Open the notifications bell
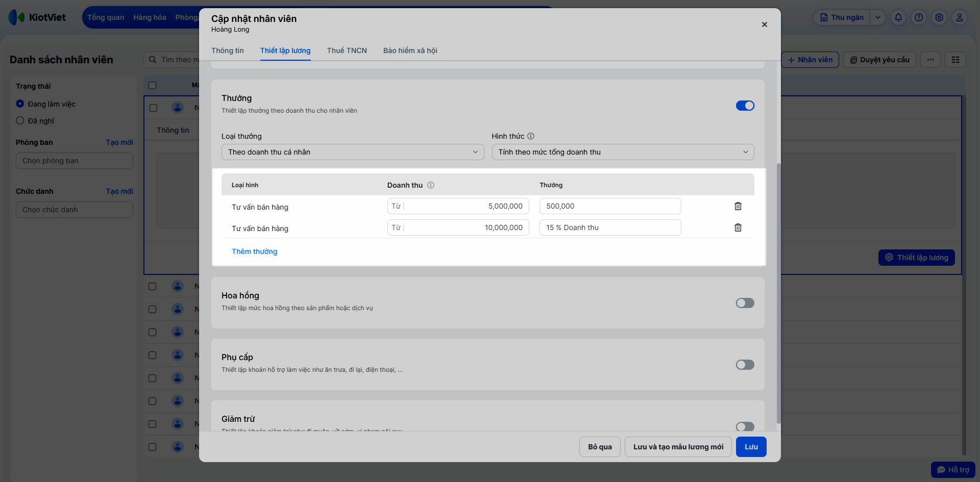The image size is (980, 482). point(898,17)
